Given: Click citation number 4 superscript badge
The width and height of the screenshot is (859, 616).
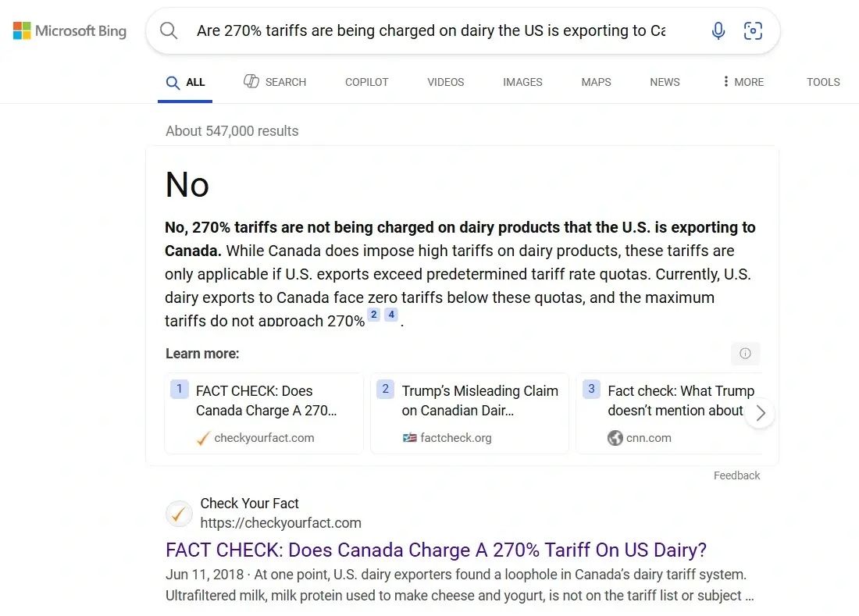Looking at the screenshot, I should pyautogui.click(x=391, y=315).
